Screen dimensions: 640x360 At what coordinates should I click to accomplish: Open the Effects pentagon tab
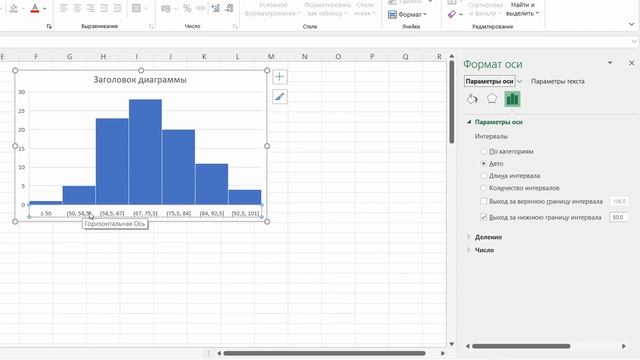coord(492,99)
